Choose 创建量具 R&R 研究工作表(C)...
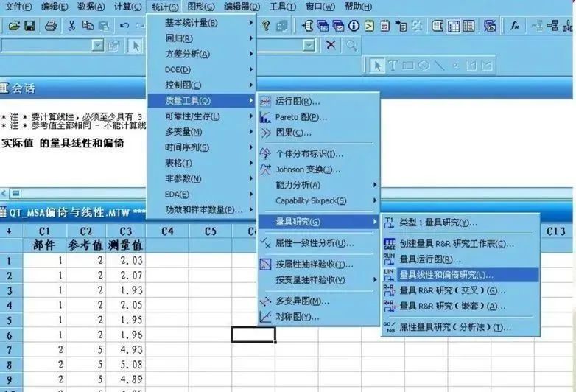The width and height of the screenshot is (576, 392). point(461,244)
